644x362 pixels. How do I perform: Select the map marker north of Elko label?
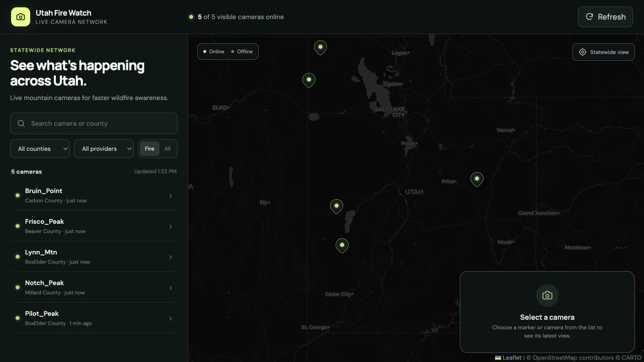[x=309, y=80]
